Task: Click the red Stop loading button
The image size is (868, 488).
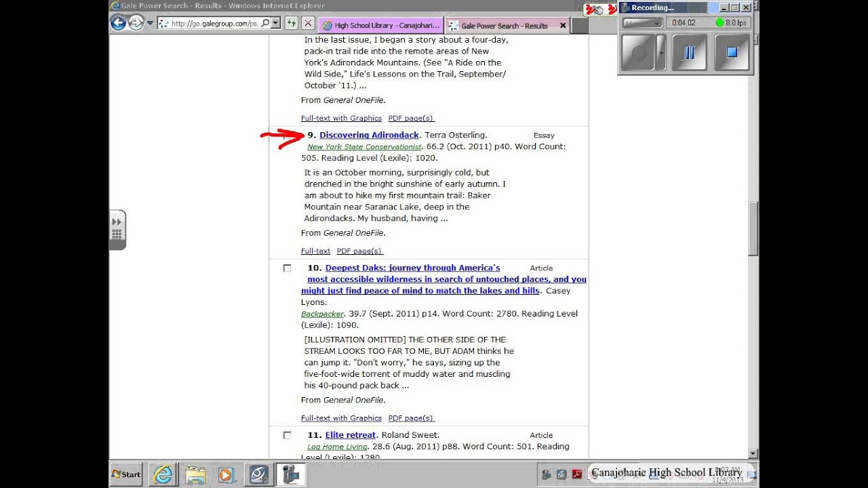Action: pyautogui.click(x=307, y=23)
